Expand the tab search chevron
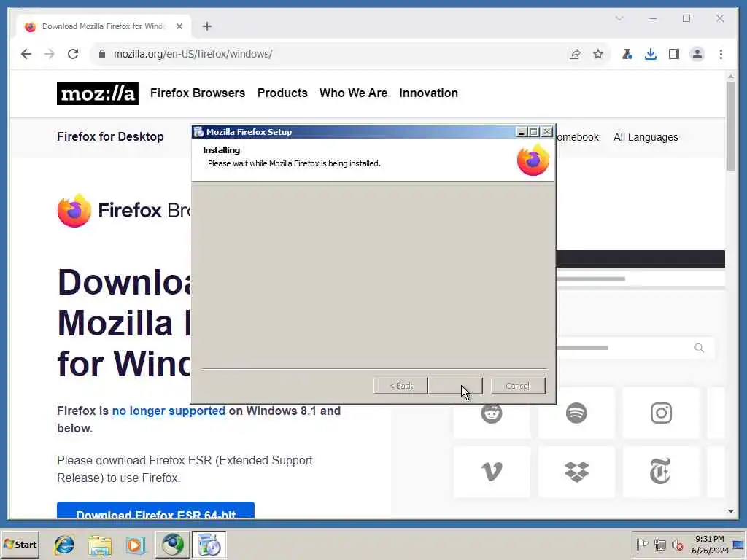Image resolution: width=747 pixels, height=560 pixels. coord(619,18)
